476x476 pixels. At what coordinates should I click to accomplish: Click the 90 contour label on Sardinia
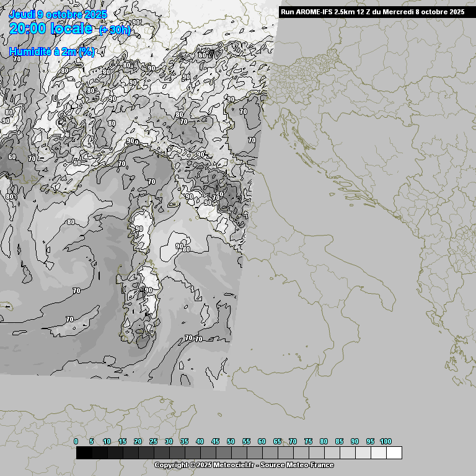148,290
